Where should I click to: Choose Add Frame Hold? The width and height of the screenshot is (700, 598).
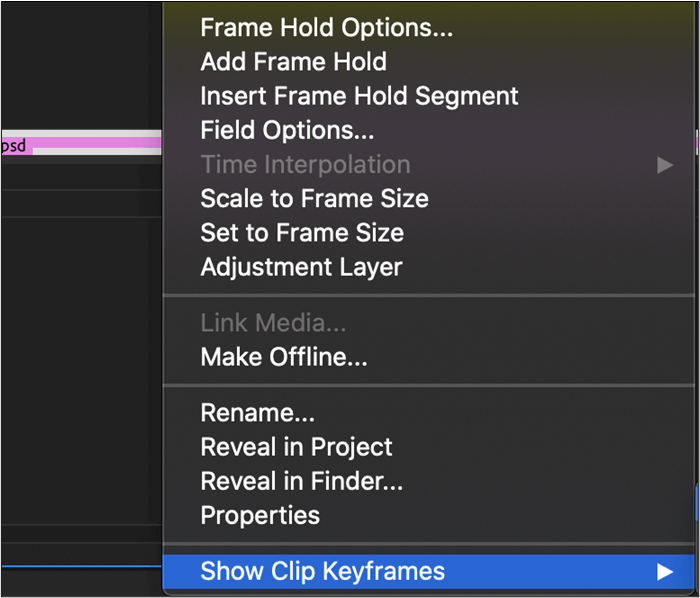pos(293,62)
